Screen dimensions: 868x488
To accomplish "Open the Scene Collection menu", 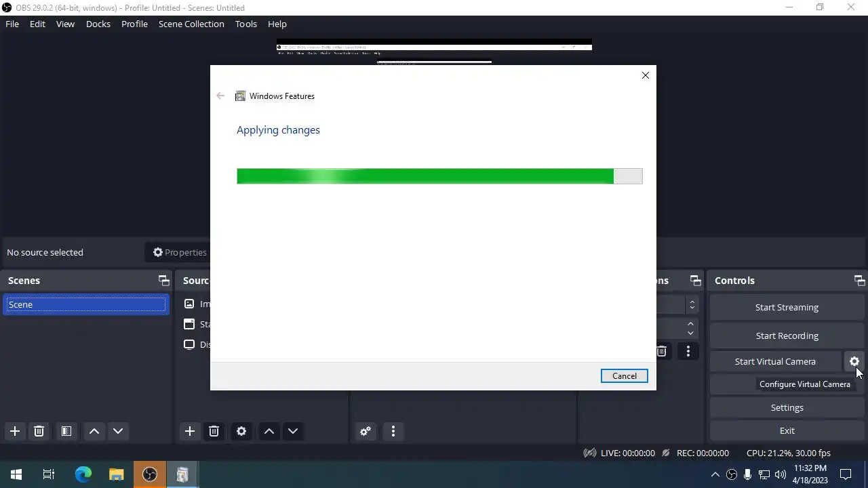I will coord(191,24).
